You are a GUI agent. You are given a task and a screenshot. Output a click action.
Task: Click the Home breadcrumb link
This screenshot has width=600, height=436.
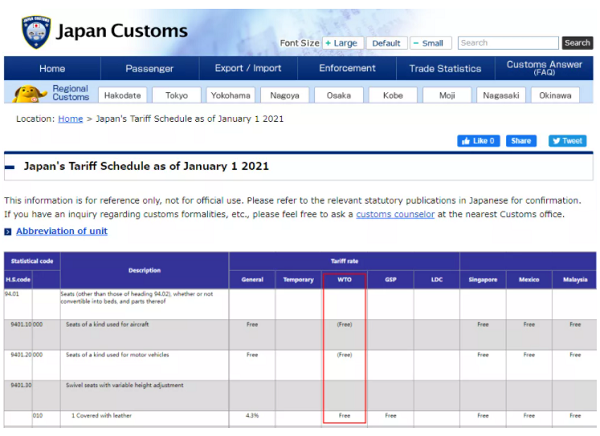[70, 119]
